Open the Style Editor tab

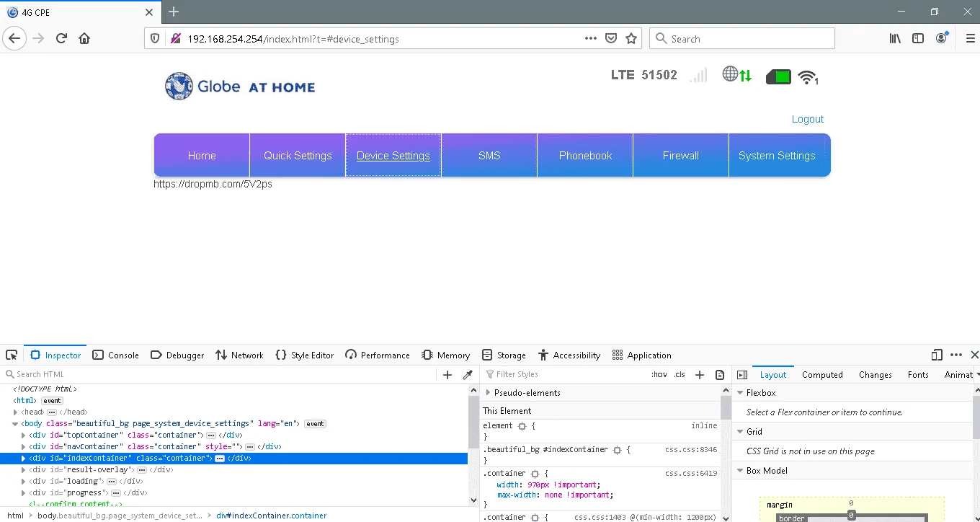(305, 355)
